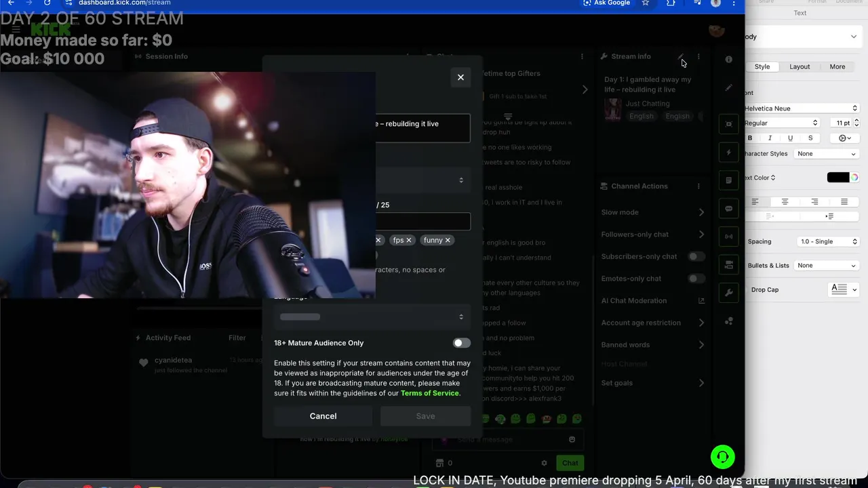
Task: Justify text in Pages panel
Action: [x=844, y=202]
